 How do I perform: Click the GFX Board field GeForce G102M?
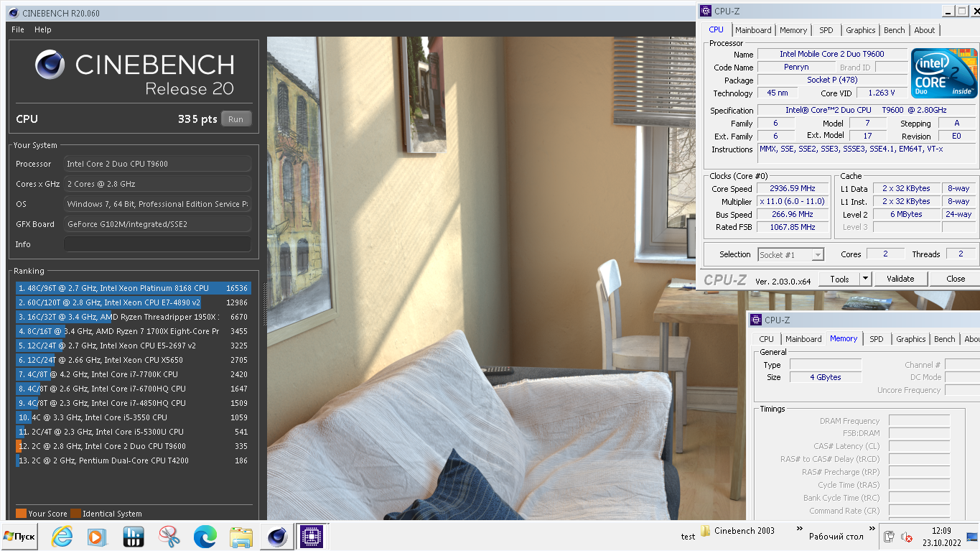pos(157,224)
